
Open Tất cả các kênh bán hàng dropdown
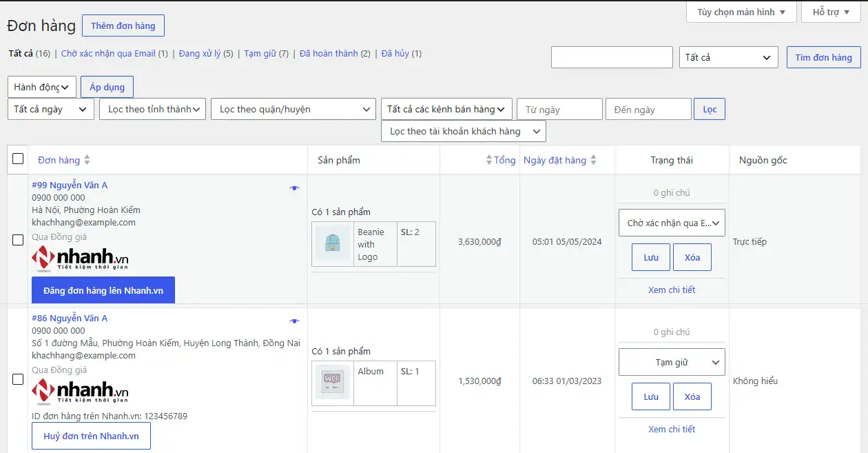(446, 109)
